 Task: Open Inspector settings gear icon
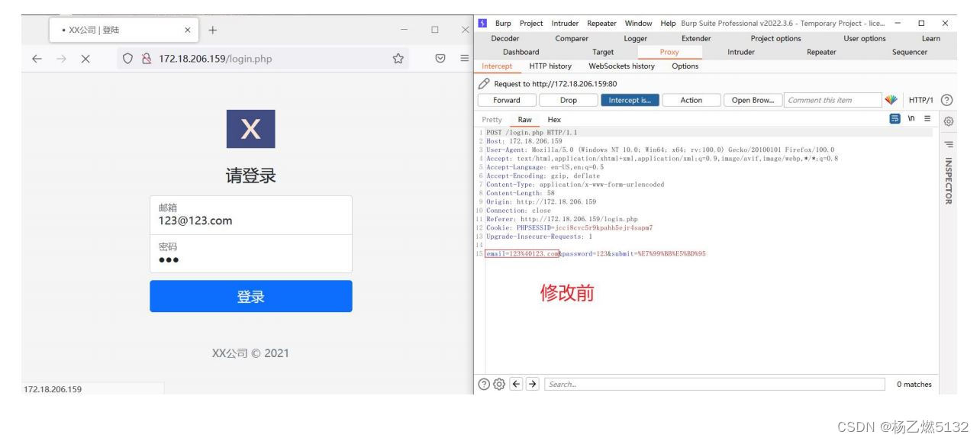click(x=948, y=121)
